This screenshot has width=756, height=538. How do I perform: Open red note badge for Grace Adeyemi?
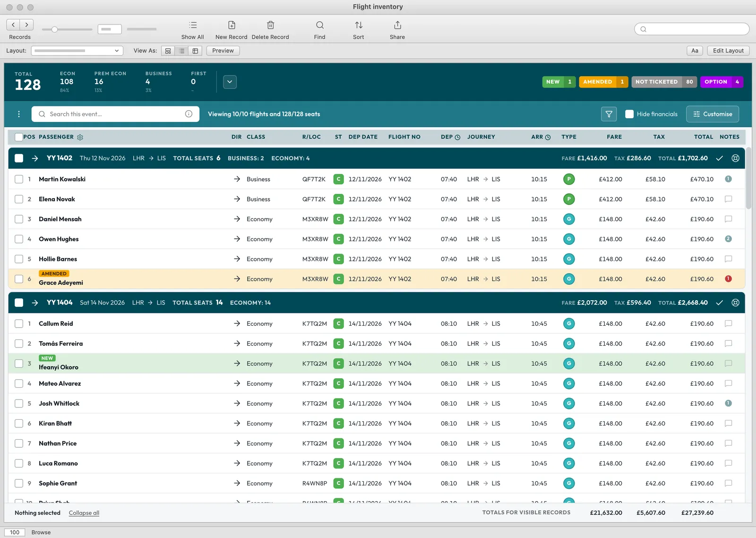pyautogui.click(x=728, y=279)
